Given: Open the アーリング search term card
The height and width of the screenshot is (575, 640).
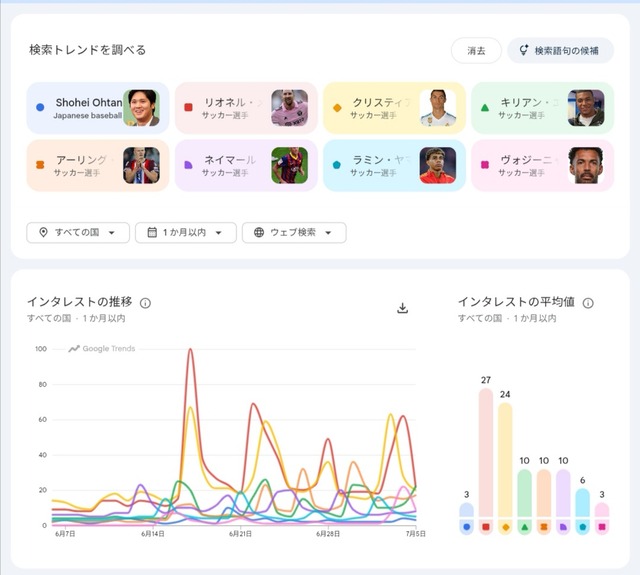Looking at the screenshot, I should [x=98, y=166].
